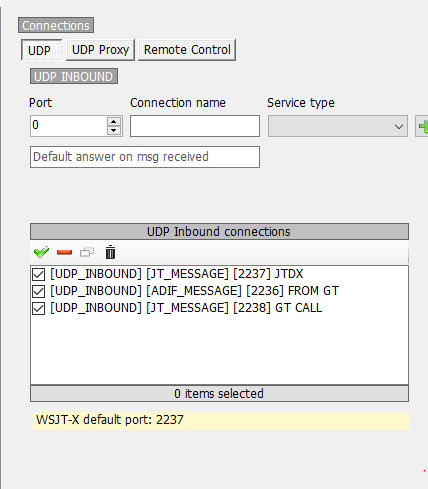Increase the Port value with up arrow
The width and height of the screenshot is (428, 489).
(x=114, y=122)
